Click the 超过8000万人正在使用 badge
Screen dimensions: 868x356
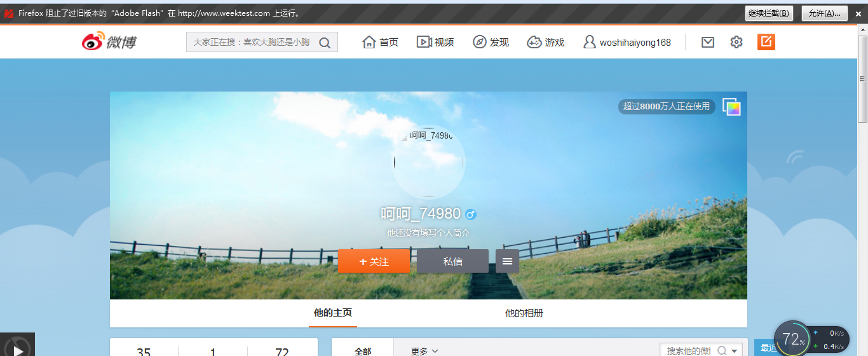(x=667, y=107)
